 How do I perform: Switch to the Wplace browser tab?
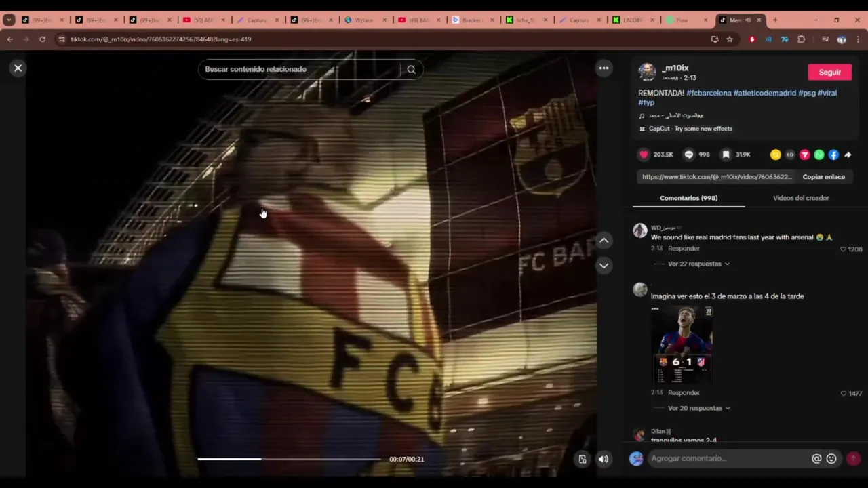366,20
